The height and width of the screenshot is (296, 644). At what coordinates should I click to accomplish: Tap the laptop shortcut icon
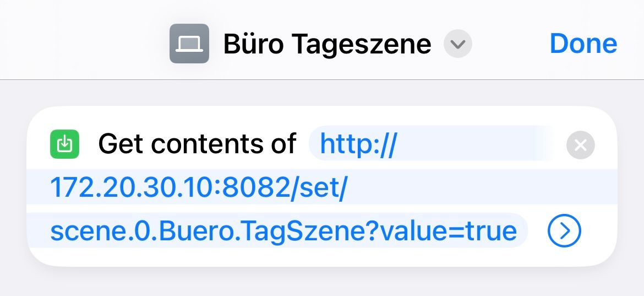pyautogui.click(x=189, y=44)
